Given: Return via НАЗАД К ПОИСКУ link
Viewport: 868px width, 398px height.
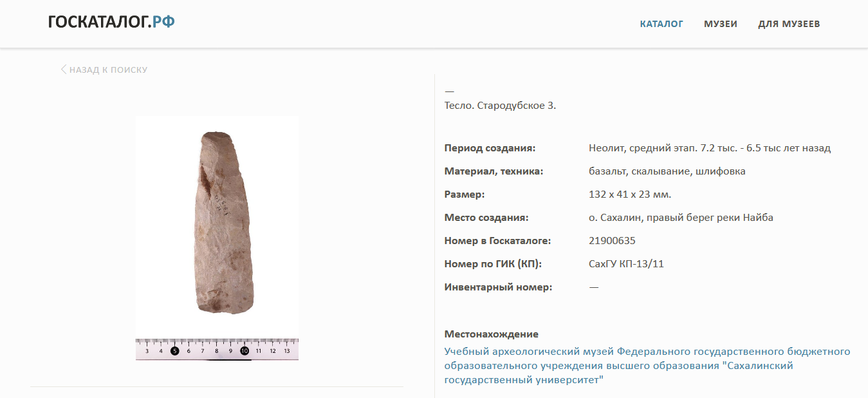Looking at the screenshot, I should coord(104,70).
